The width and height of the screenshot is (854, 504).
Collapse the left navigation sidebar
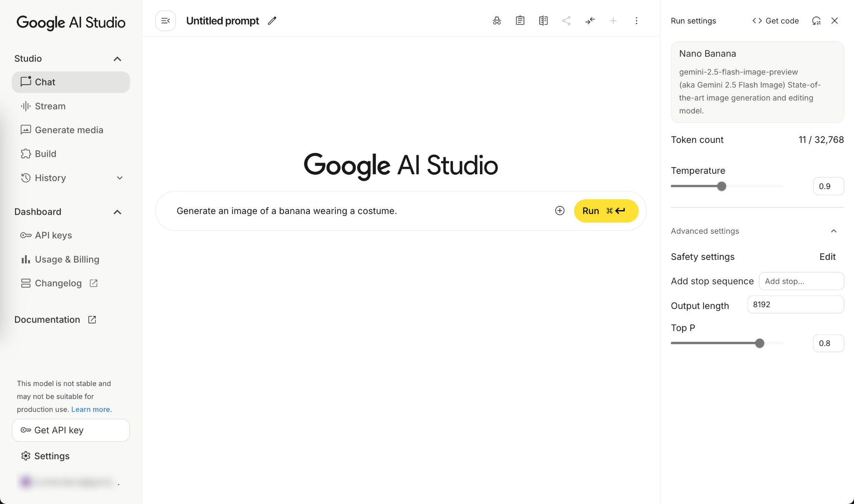click(x=166, y=21)
